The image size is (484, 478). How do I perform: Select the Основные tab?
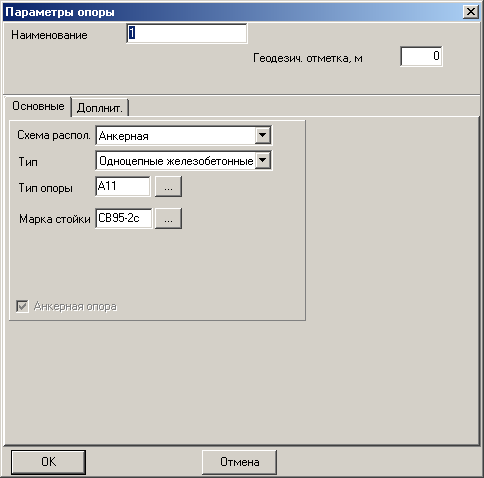point(38,106)
